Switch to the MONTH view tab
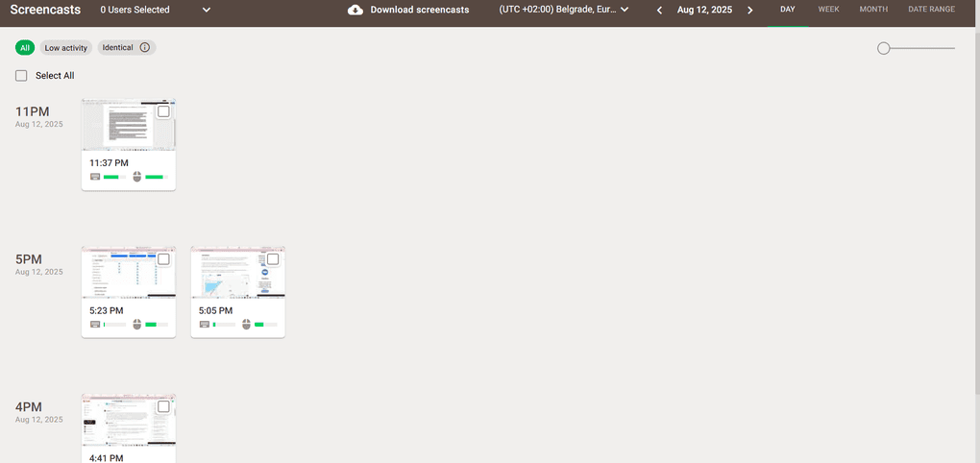 point(873,10)
